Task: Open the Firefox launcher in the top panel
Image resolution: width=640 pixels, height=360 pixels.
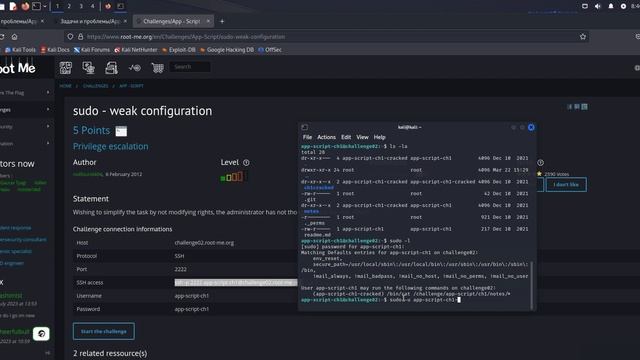Action: click(25, 6)
